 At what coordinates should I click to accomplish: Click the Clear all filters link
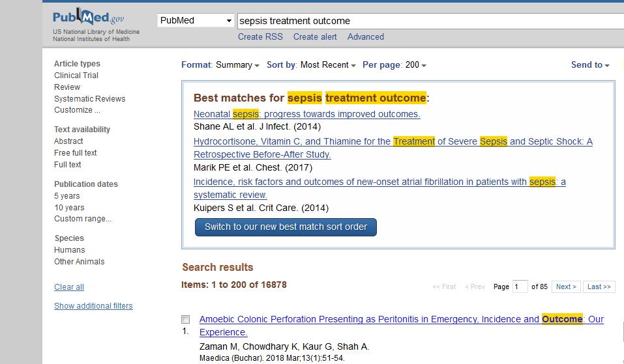(x=69, y=287)
